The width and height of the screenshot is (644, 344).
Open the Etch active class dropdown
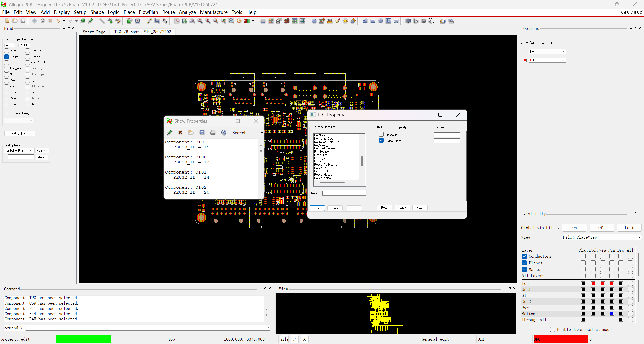click(x=547, y=52)
